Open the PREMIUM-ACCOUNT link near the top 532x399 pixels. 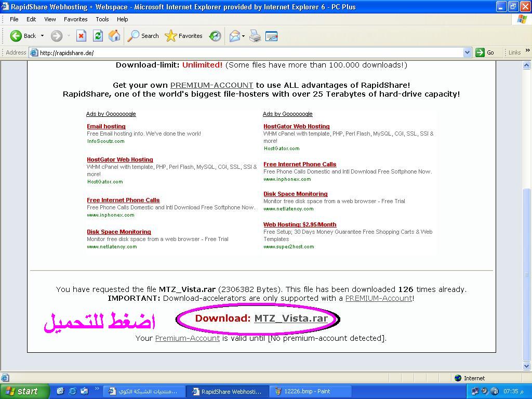(212, 85)
